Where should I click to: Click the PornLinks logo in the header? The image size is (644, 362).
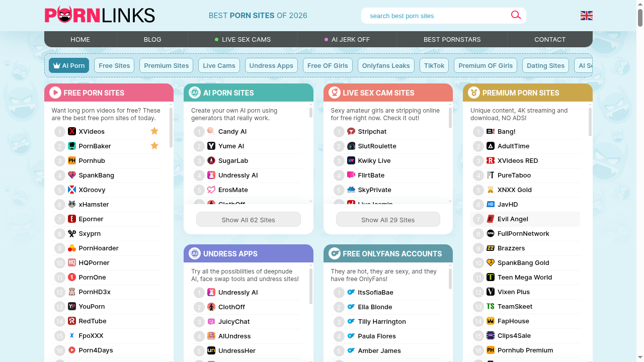pos(100,15)
